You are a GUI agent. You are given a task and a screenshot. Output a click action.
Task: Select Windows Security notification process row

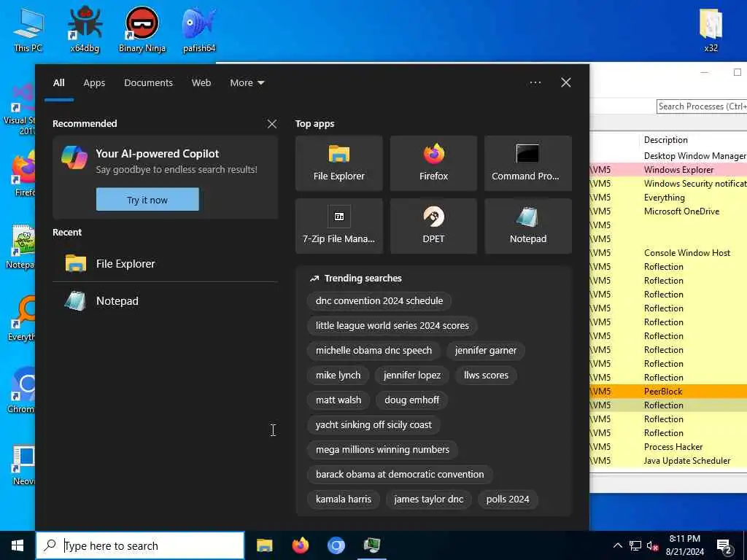click(x=668, y=184)
